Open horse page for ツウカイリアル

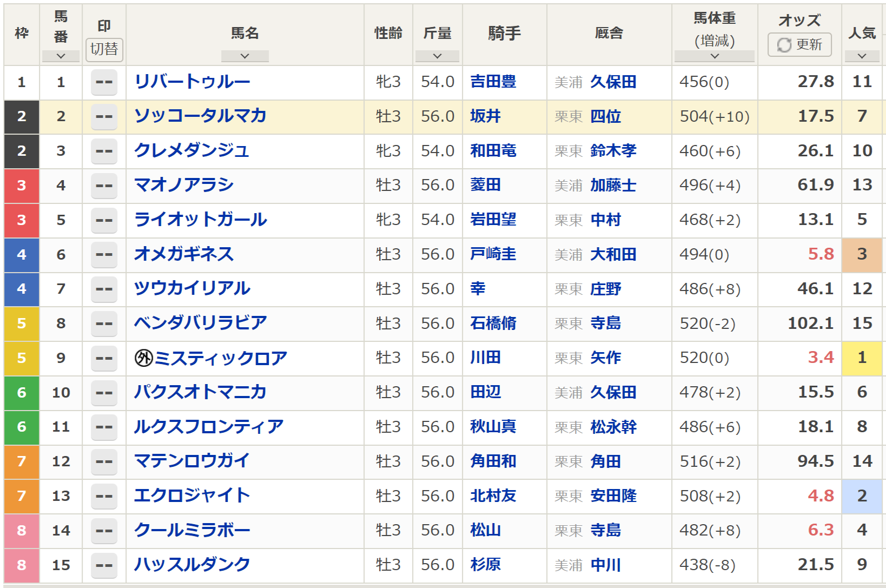coord(192,288)
